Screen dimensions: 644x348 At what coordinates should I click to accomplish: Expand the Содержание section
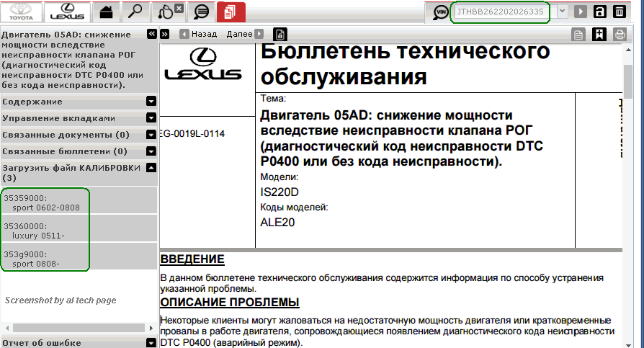coord(151,102)
